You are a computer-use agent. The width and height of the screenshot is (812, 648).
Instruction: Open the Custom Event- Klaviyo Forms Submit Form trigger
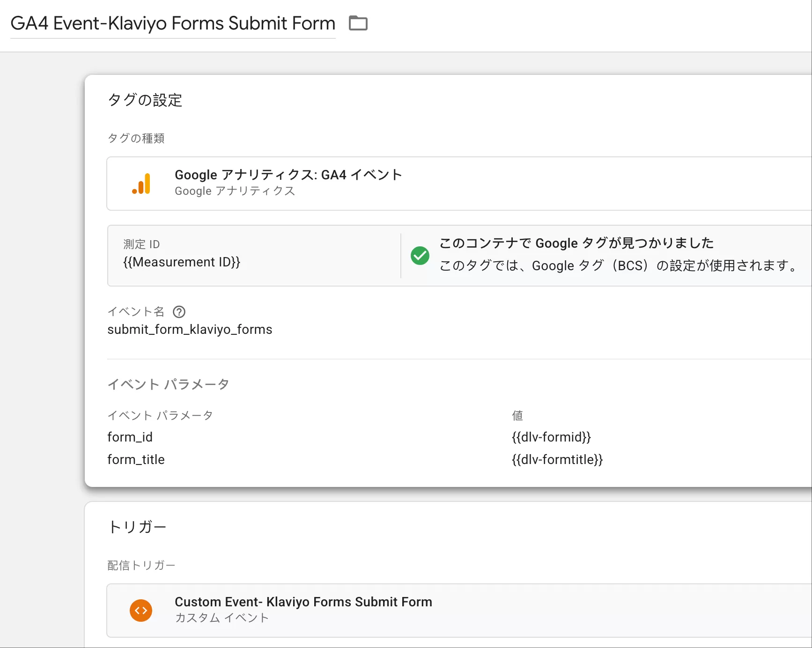(x=459, y=611)
